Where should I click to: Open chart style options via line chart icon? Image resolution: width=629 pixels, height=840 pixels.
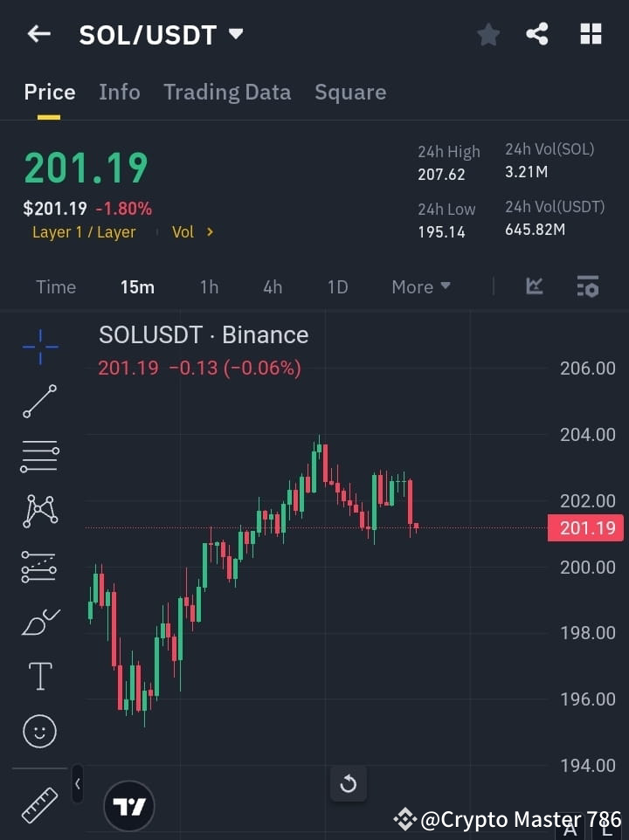tap(534, 286)
